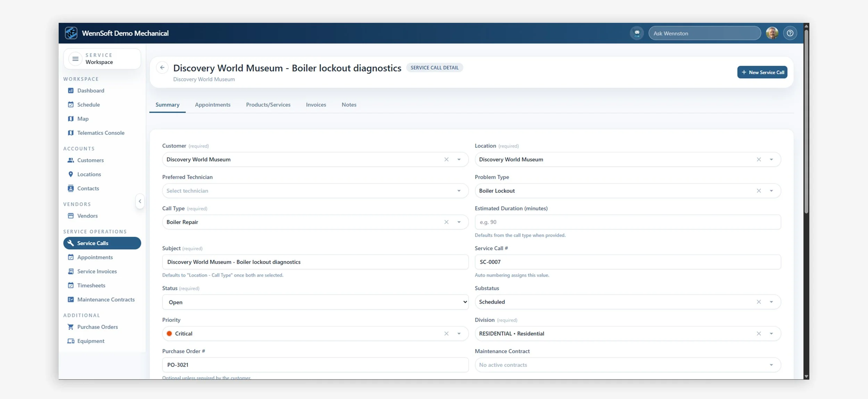Open Telematics Console from sidebar
The height and width of the screenshot is (399, 868).
[x=101, y=133]
